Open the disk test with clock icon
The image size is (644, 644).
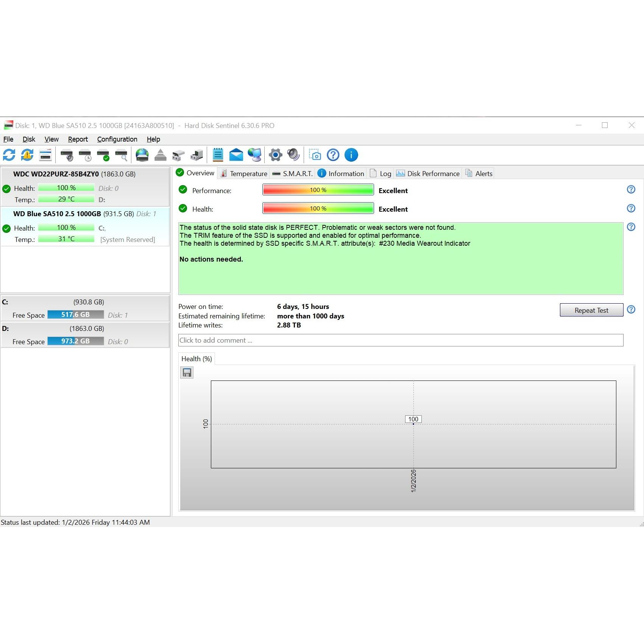[85, 155]
